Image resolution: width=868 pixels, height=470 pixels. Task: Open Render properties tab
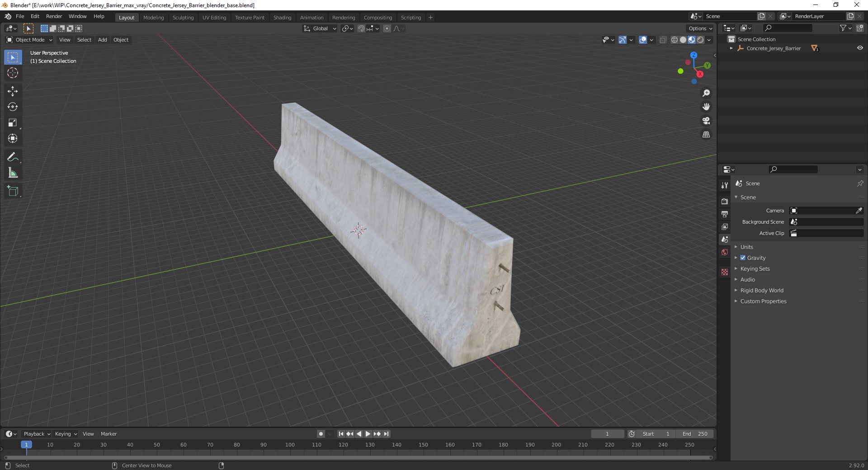click(725, 201)
